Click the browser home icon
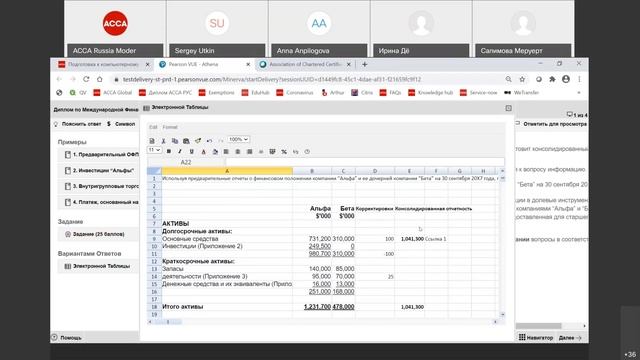 pyautogui.click(x=100, y=79)
